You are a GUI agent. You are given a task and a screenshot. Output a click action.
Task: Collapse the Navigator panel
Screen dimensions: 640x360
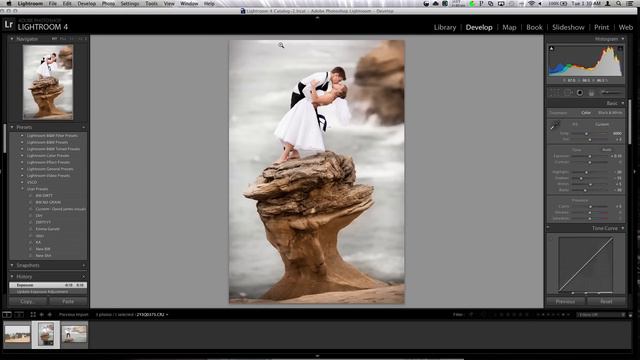coord(12,39)
